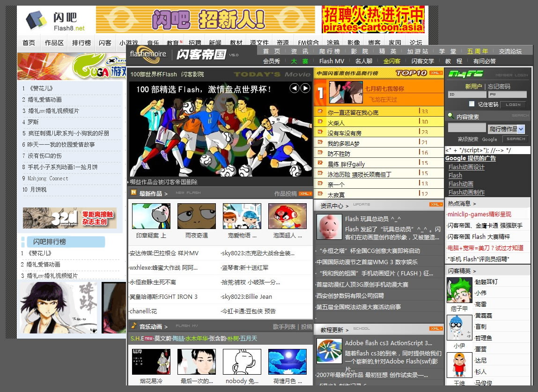Viewport: 538px width, 392px height.
Task: Click sky8023:Billie Jean entry
Action: (x=246, y=296)
